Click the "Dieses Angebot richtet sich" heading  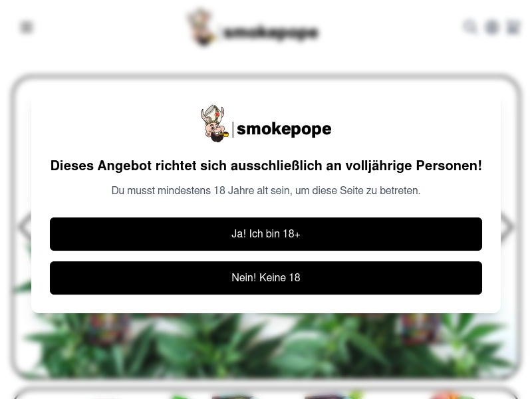pos(266,166)
